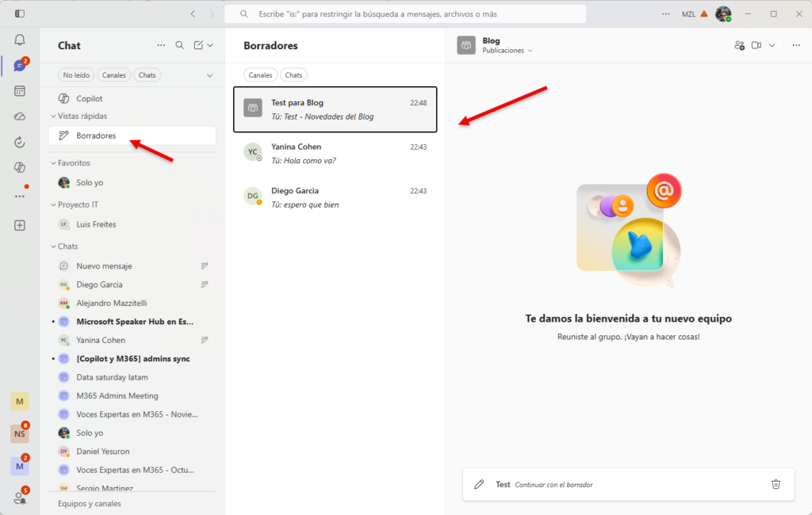Click the add people icon in Blog header
812x515 pixels.
739,45
